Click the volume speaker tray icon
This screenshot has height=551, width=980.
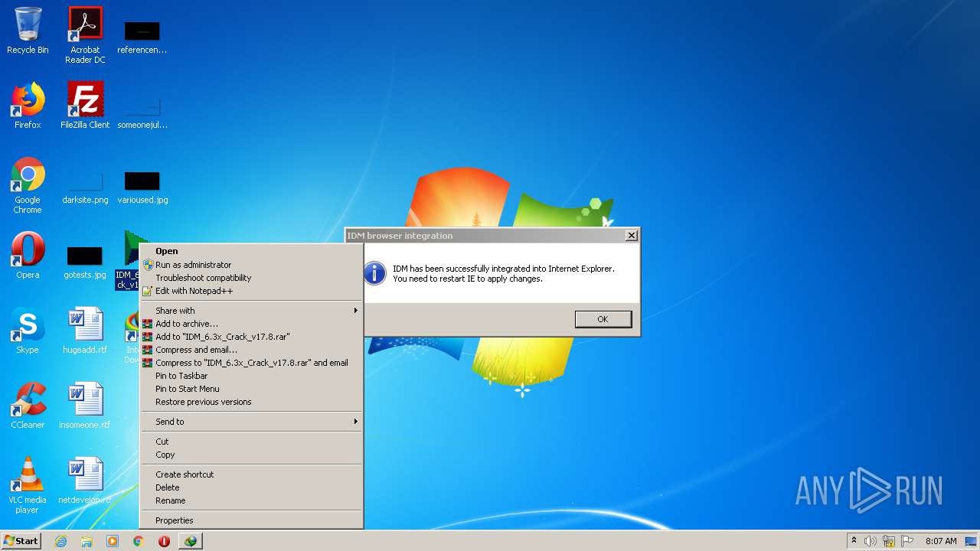coord(871,541)
